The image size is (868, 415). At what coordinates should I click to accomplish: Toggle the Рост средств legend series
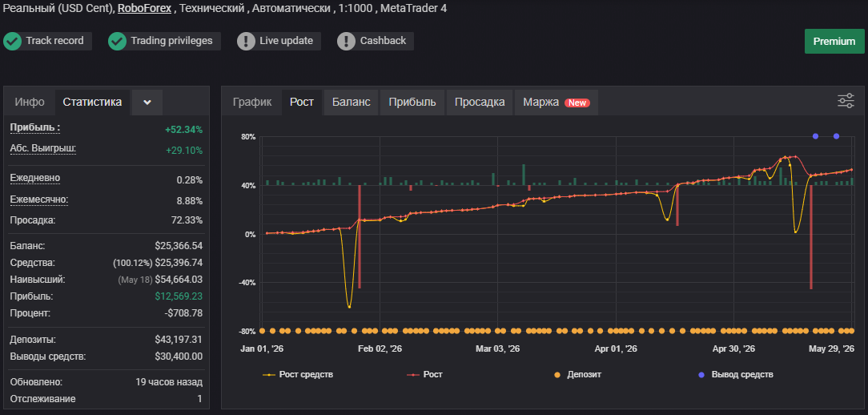click(x=298, y=375)
